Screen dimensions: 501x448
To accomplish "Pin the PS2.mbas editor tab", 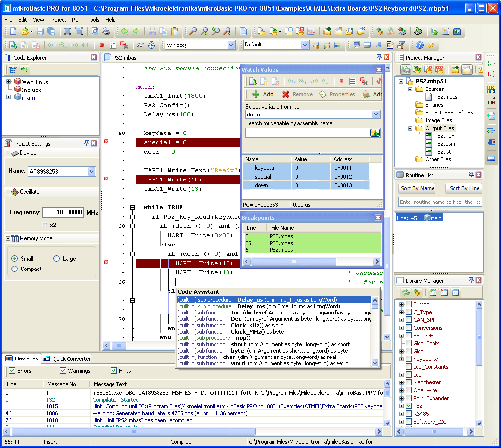I will tap(379, 57).
